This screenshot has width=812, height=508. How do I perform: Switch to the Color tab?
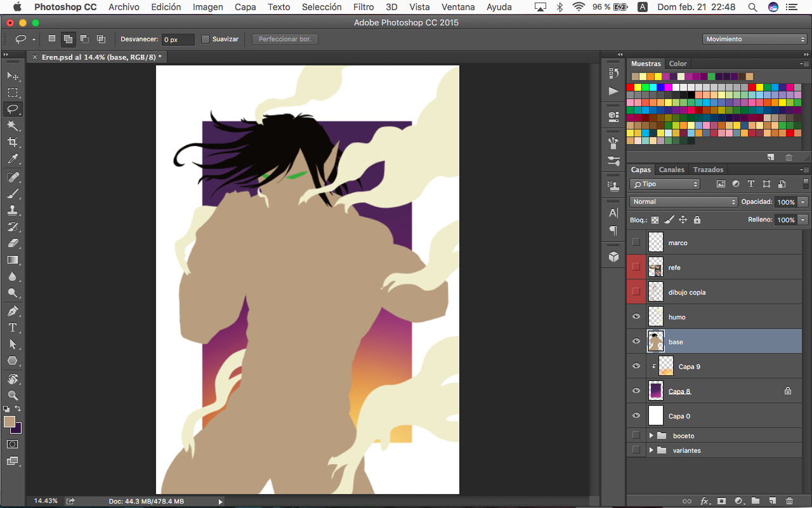[x=678, y=63]
